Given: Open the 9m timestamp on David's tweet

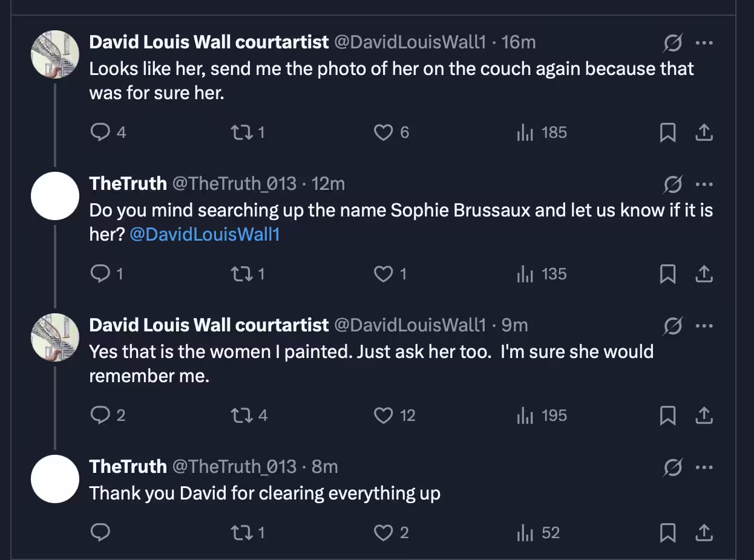Looking at the screenshot, I should 515,325.
